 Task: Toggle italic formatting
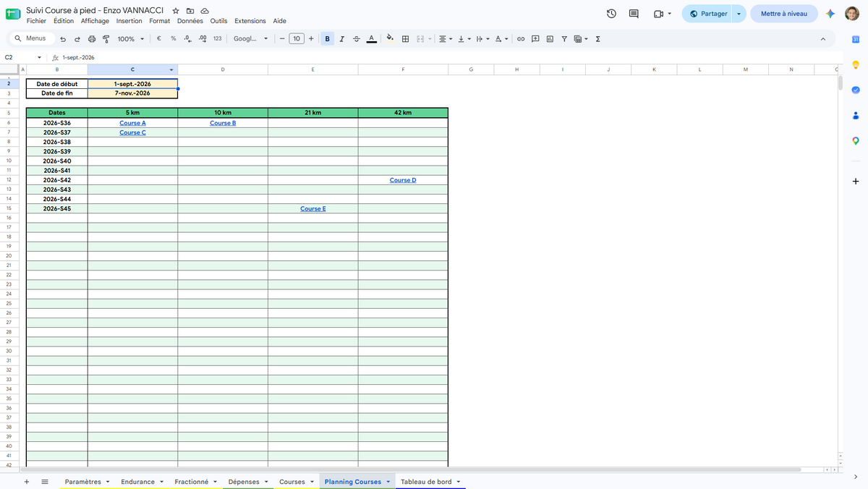coord(341,39)
